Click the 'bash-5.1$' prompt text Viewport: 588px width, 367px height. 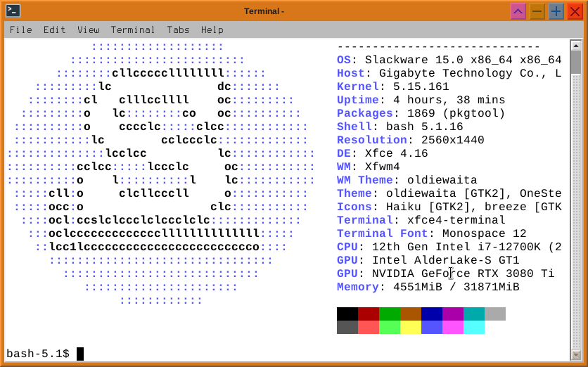coord(38,354)
